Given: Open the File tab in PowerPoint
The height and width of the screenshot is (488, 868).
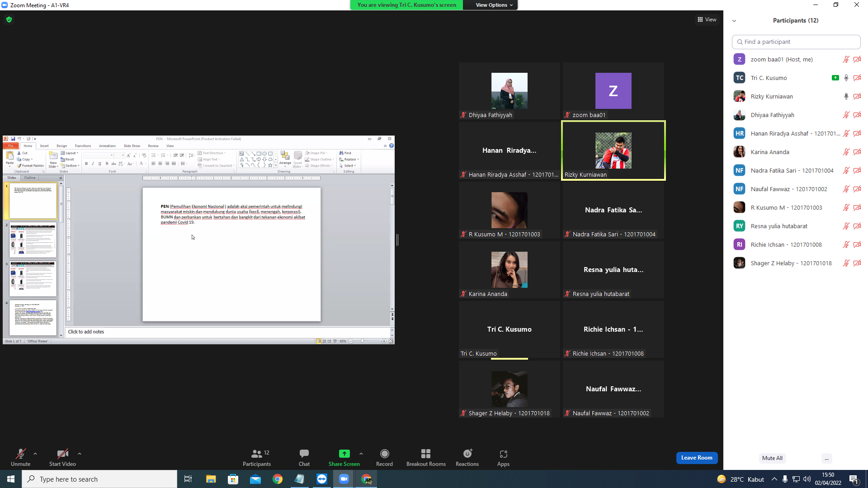Looking at the screenshot, I should click(x=10, y=146).
